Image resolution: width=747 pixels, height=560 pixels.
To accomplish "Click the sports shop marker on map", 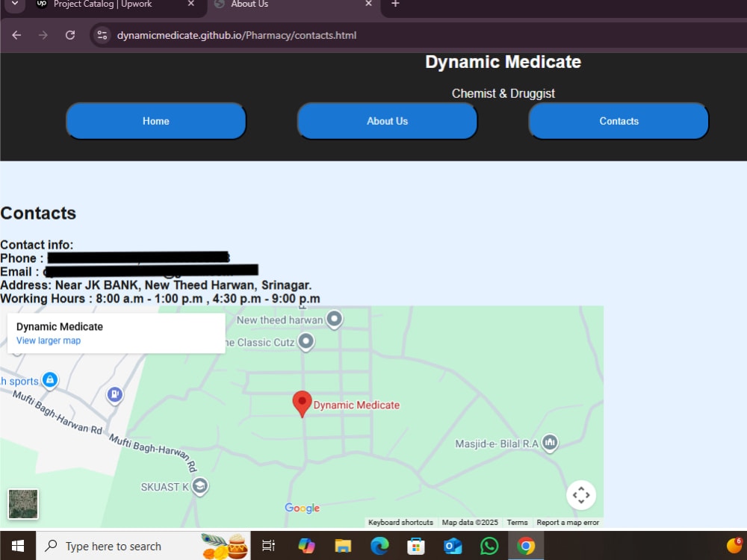I will pyautogui.click(x=50, y=380).
